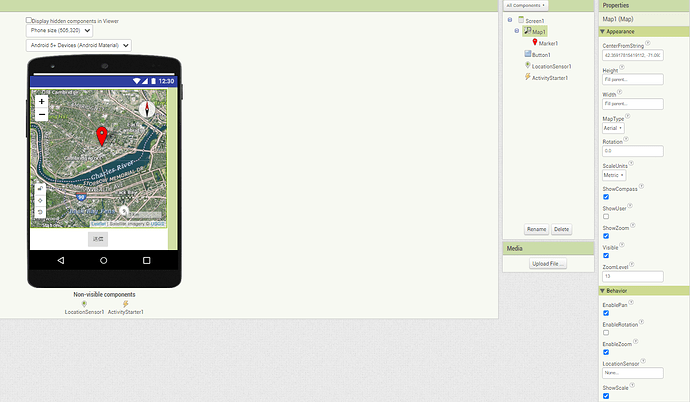
Task: Uncheck the ShowCompass checkbox
Action: click(606, 197)
